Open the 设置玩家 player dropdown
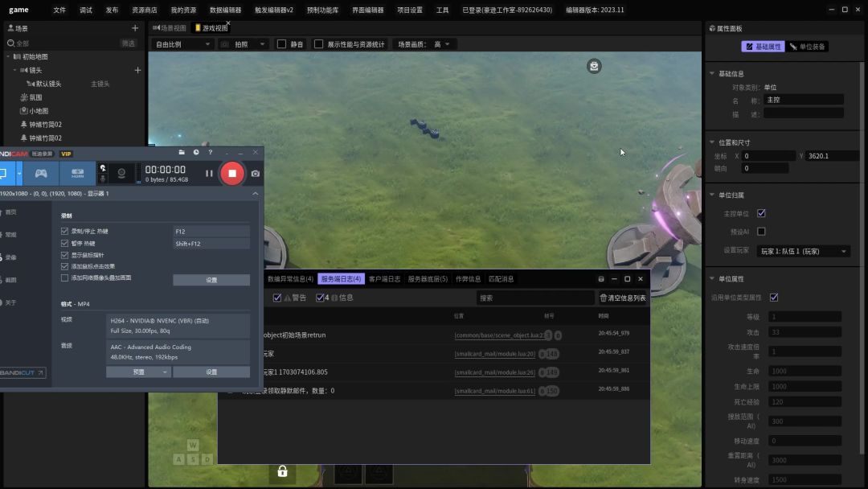868x489 pixels. 804,251
